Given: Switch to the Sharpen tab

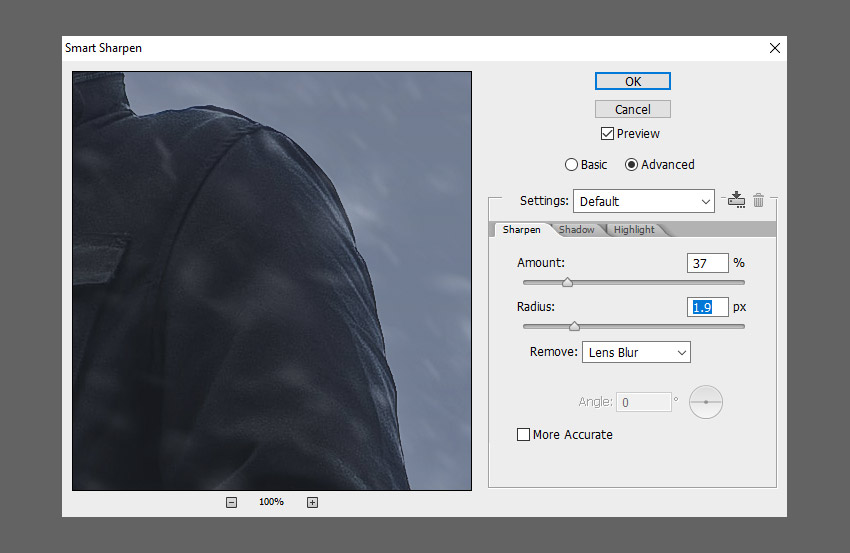Looking at the screenshot, I should 521,229.
